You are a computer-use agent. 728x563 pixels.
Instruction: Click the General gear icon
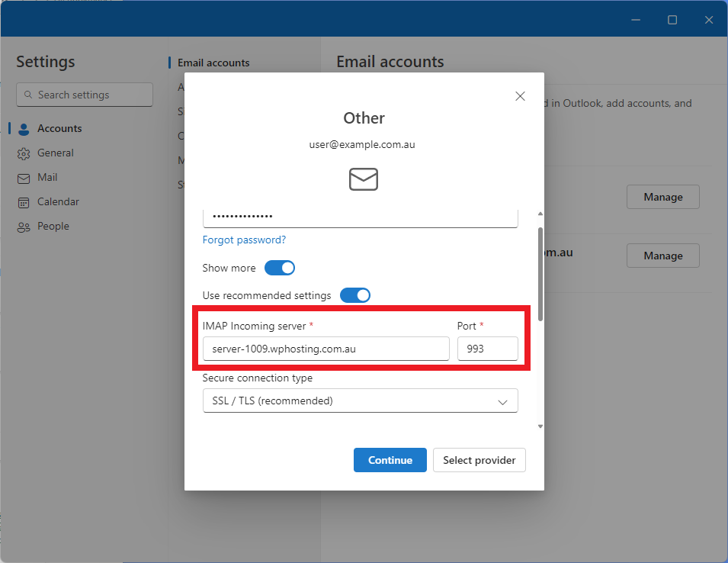24,153
